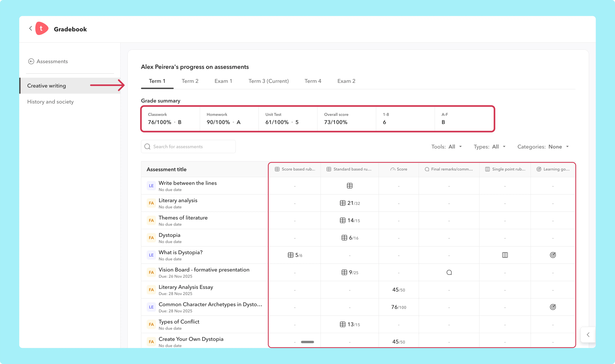The height and width of the screenshot is (364, 615).
Task: Click the Overall score 73/100% summary
Action: (x=347, y=119)
